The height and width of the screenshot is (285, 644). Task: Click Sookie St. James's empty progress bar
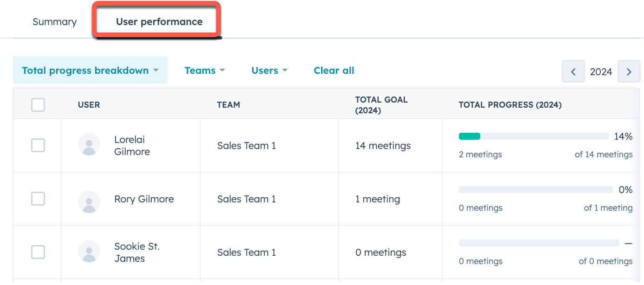coord(539,243)
